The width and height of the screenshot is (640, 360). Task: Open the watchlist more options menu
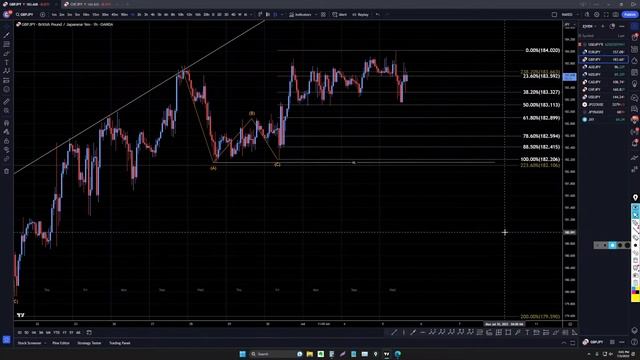click(x=622, y=26)
